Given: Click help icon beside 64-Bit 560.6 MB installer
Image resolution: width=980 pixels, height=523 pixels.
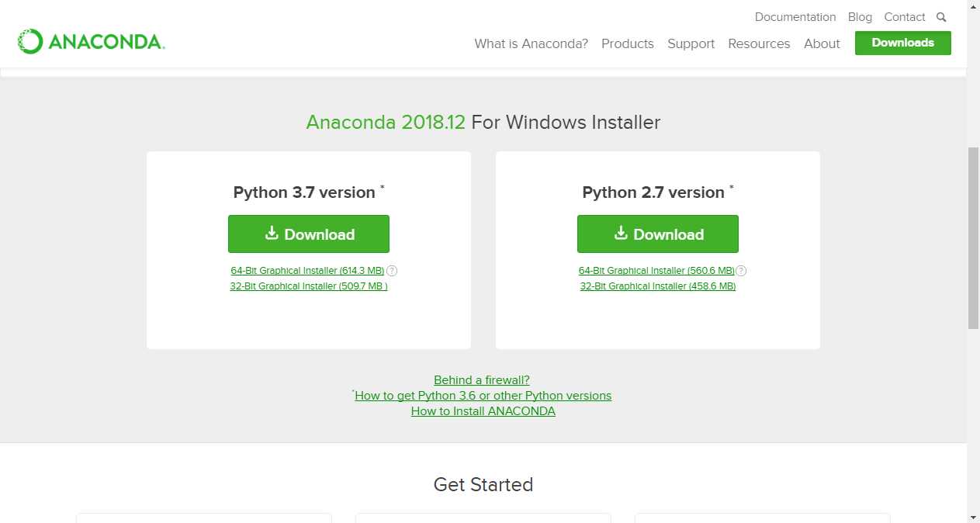Looking at the screenshot, I should (x=741, y=271).
